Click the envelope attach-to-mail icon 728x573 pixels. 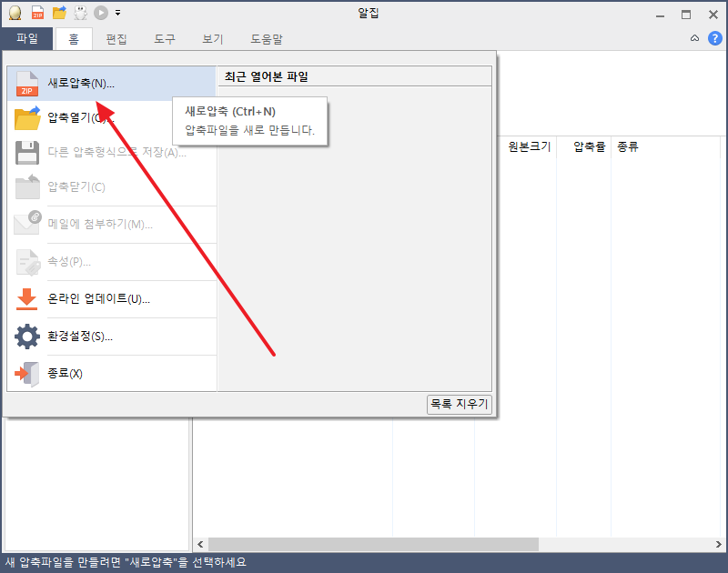coord(27,223)
